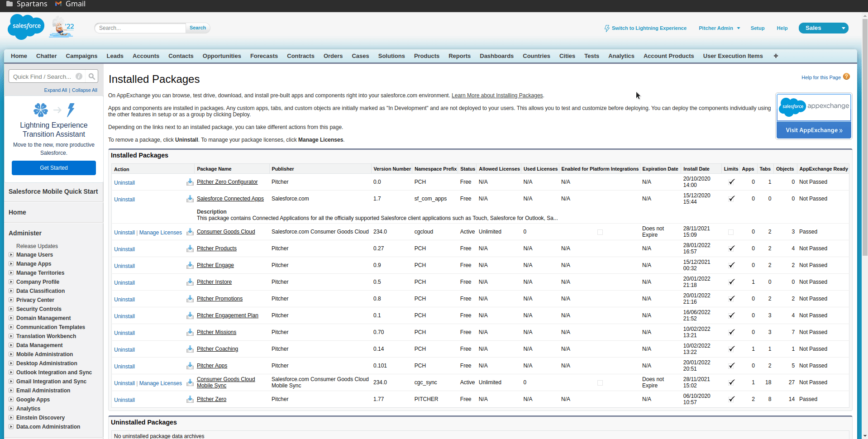
Task: Open the Opportunities tab
Action: click(x=222, y=56)
